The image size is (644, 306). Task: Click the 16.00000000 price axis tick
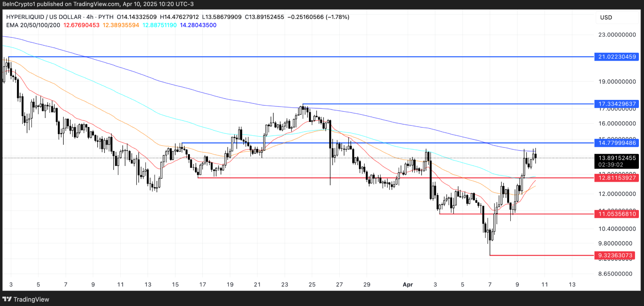click(x=617, y=124)
